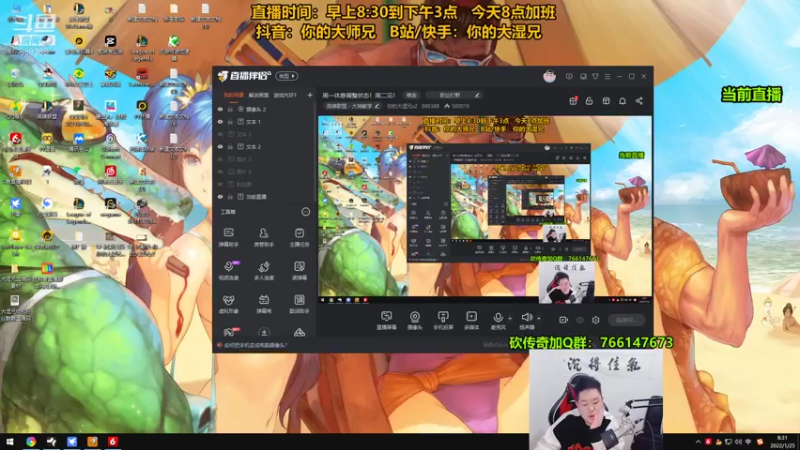The height and width of the screenshot is (450, 800).
Task: Open the Windows Start menu
Action: (9, 442)
